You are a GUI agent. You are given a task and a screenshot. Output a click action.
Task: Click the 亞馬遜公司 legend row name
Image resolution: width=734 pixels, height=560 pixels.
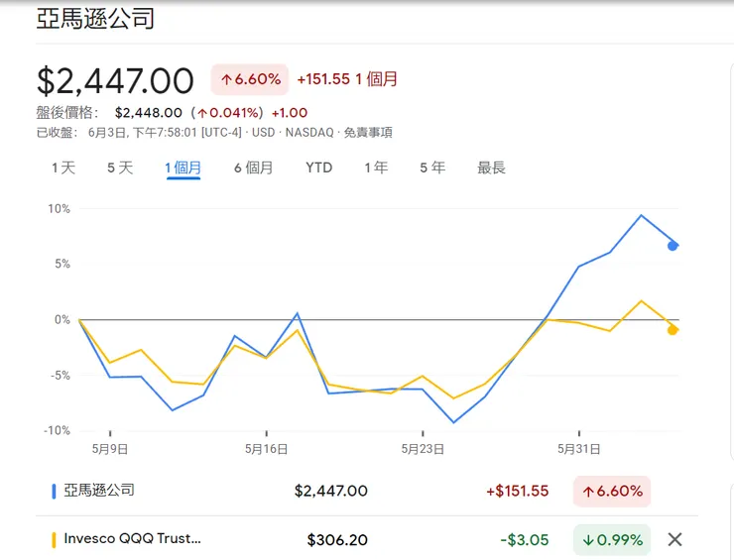click(99, 491)
